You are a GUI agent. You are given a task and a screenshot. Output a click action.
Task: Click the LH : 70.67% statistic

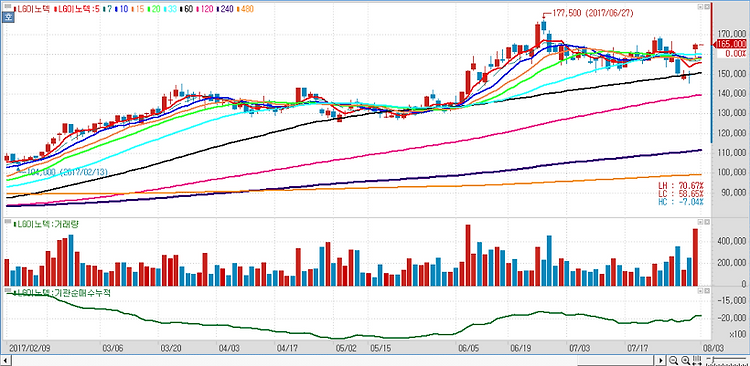tap(681, 185)
